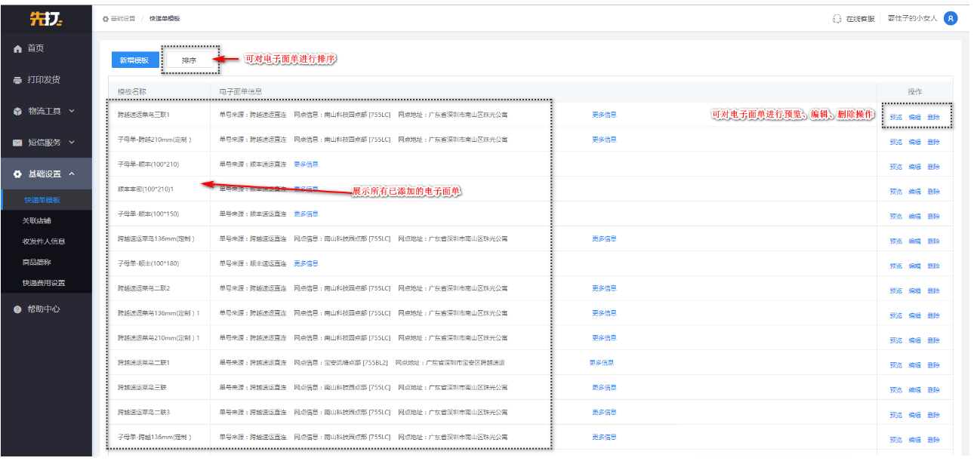980x467 pixels.
Task: Select template name 跨越速运菜鸟二联1
Action: [143, 363]
